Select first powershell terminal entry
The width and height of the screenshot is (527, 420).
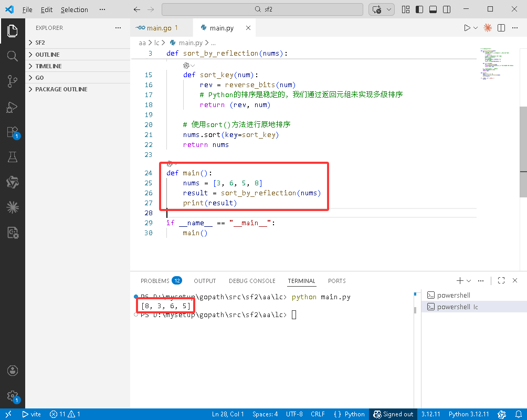(x=474, y=295)
